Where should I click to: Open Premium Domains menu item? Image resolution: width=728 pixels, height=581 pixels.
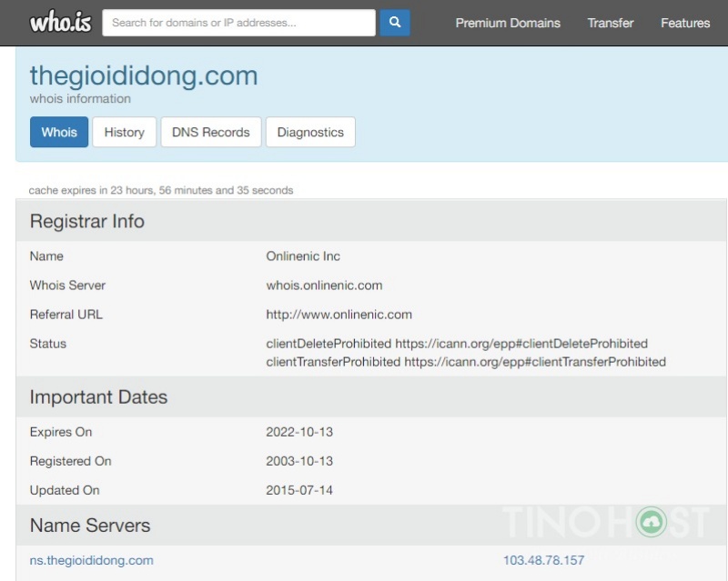point(508,23)
